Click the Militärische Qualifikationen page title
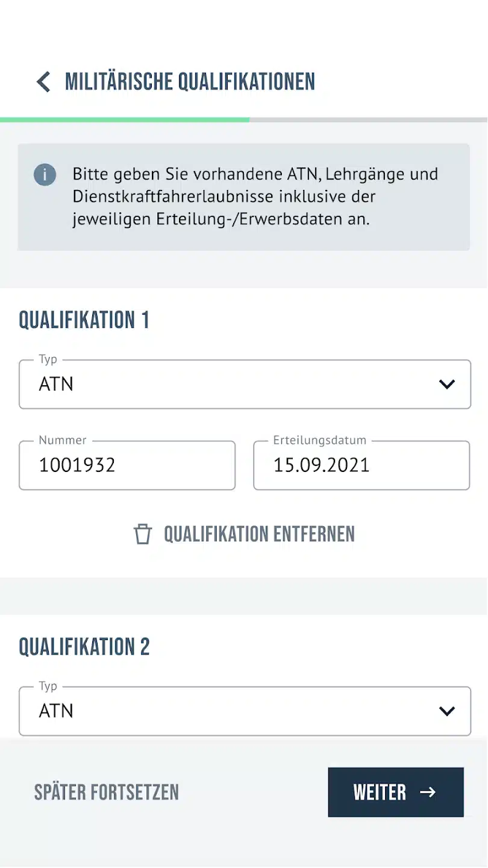Screen dimensions: 488x868 190,81
